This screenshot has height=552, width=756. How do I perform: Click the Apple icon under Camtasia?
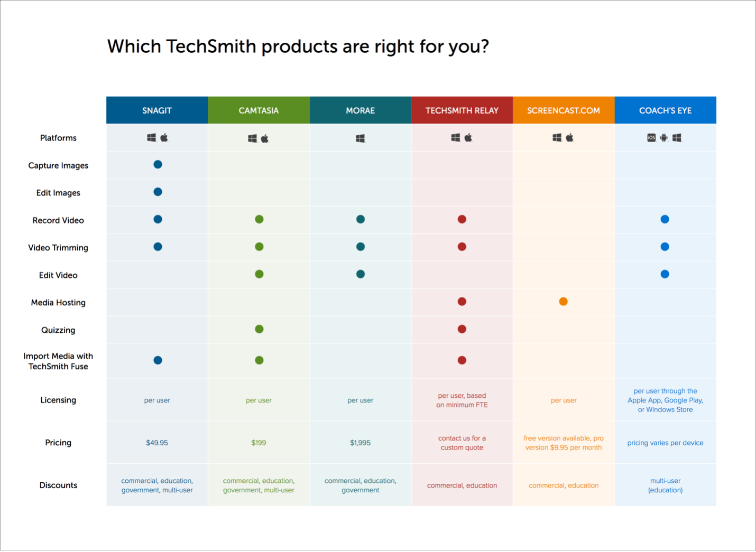[265, 138]
